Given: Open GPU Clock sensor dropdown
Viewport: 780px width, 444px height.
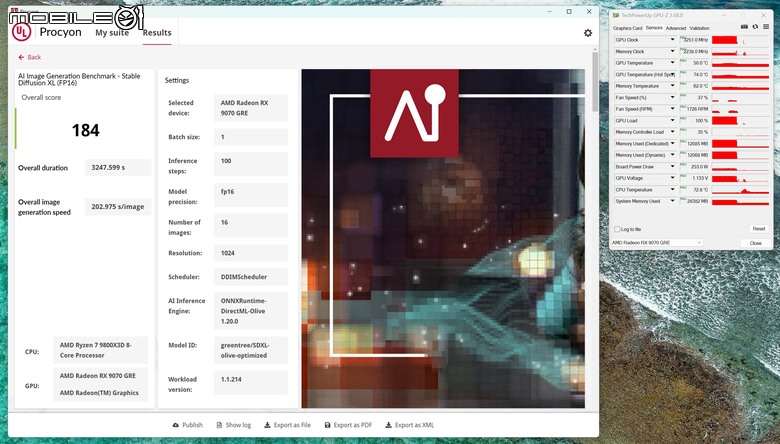Looking at the screenshot, I should point(672,40).
